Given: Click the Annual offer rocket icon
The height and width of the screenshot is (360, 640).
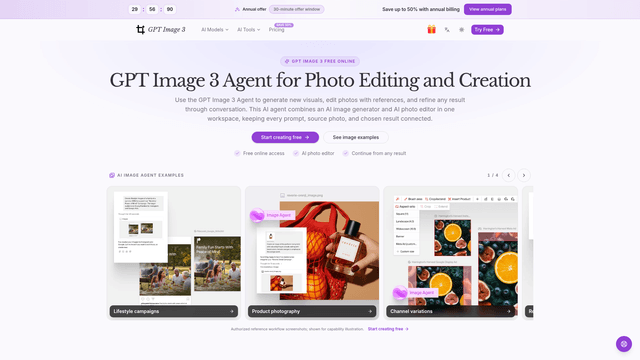Looking at the screenshot, I should [237, 9].
